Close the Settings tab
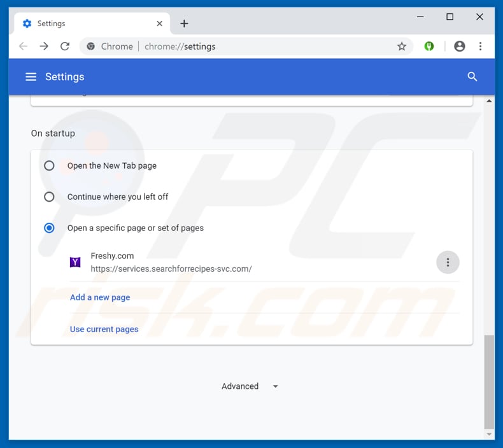The image size is (503, 448). (159, 24)
